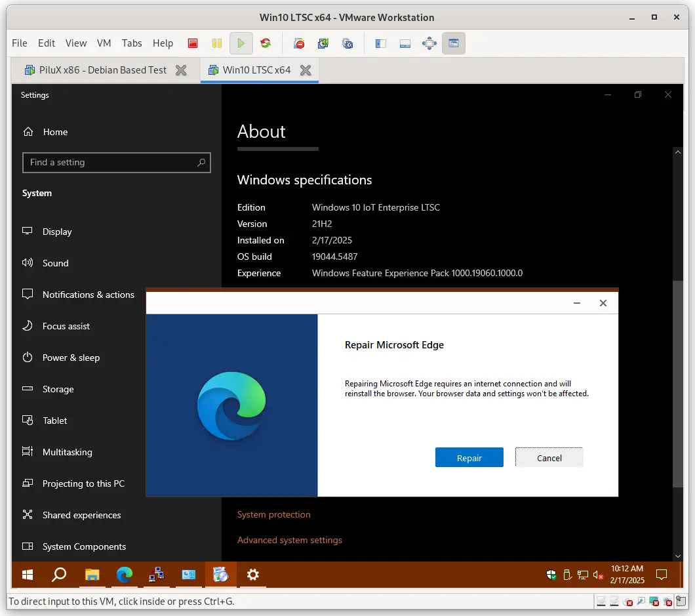Click the Find a setting search field
The image size is (695, 616).
tap(116, 162)
